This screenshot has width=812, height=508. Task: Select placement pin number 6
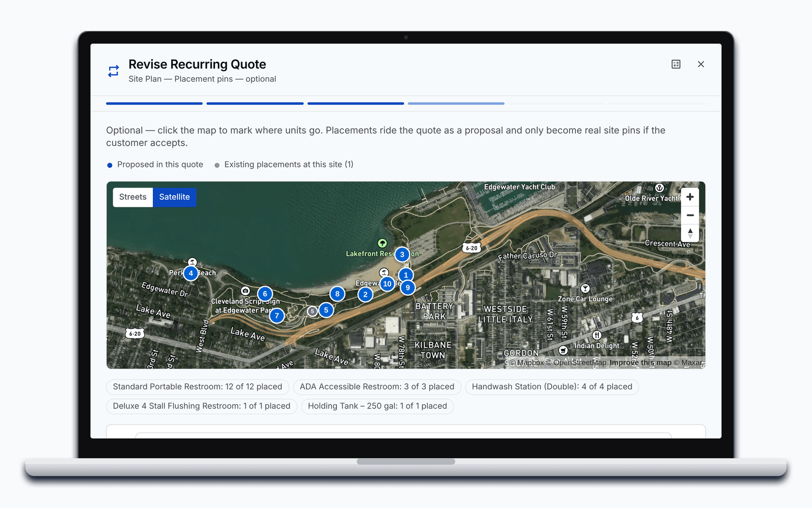coord(265,294)
